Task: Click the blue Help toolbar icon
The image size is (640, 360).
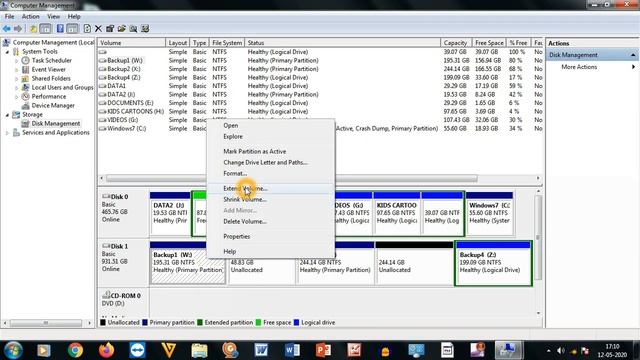Action: pos(60,29)
